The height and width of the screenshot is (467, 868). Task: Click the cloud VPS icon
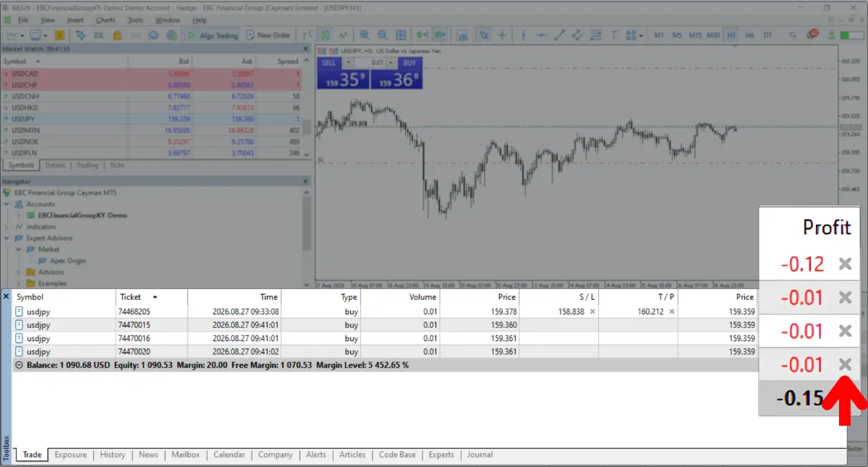pos(154,35)
